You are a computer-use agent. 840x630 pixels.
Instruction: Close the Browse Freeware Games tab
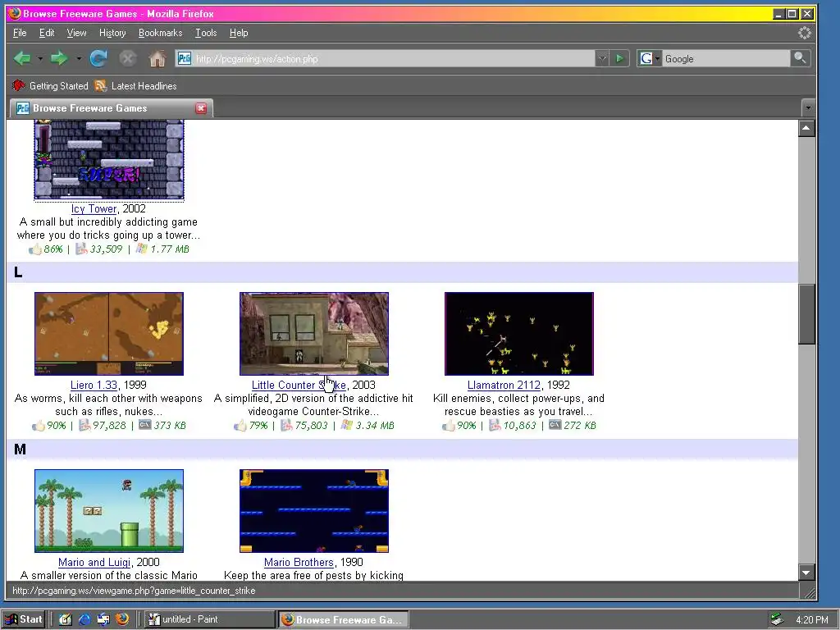point(201,108)
